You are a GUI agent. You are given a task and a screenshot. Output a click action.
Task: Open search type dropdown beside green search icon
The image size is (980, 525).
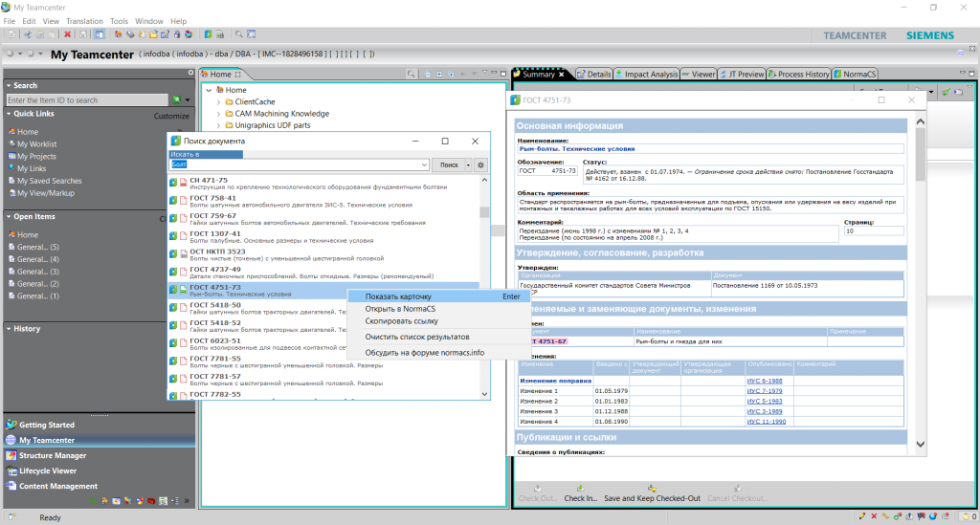pos(187,99)
